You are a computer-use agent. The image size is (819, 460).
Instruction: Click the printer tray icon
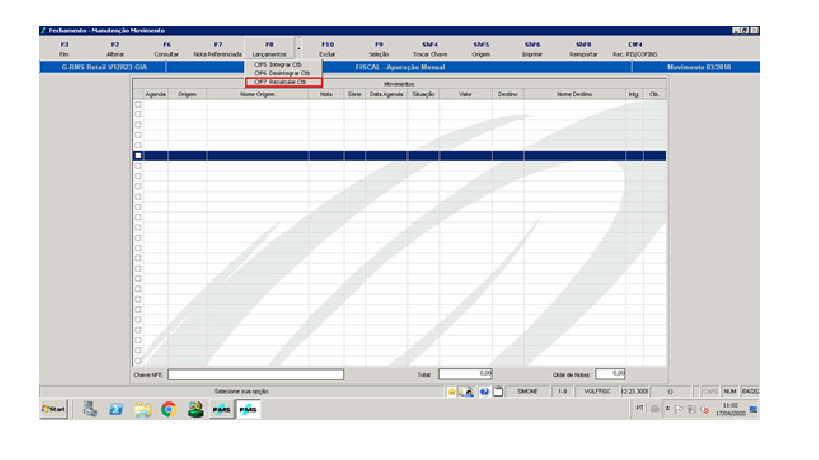coord(655,409)
